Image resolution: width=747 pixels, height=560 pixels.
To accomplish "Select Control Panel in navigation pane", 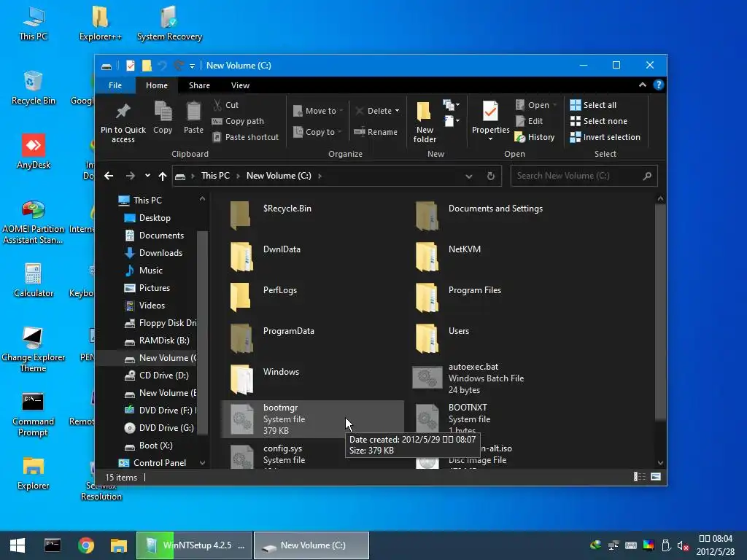I will click(x=160, y=463).
